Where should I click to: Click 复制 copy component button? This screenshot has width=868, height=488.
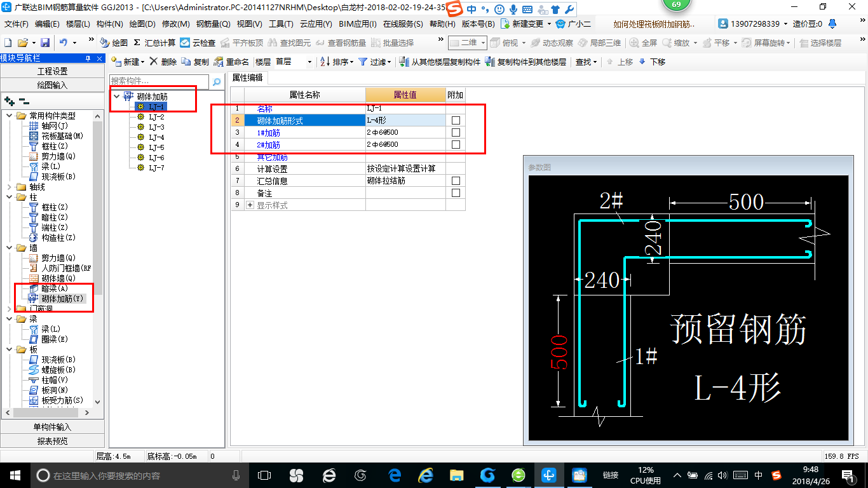pos(195,62)
